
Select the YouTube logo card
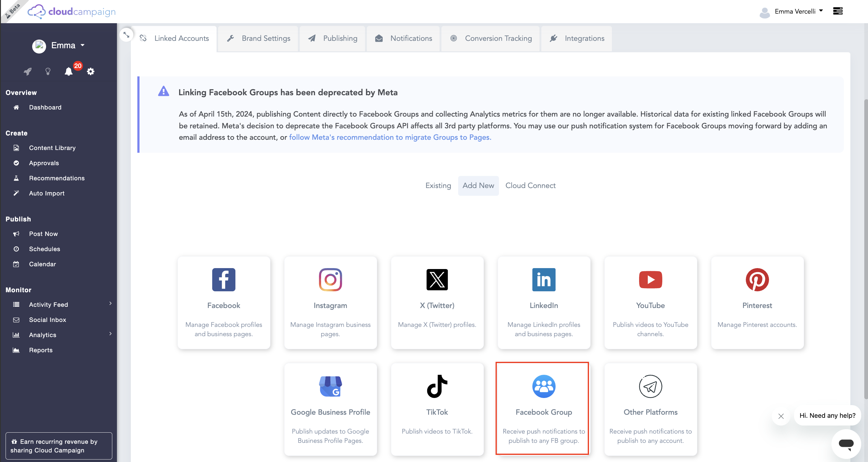coord(650,303)
